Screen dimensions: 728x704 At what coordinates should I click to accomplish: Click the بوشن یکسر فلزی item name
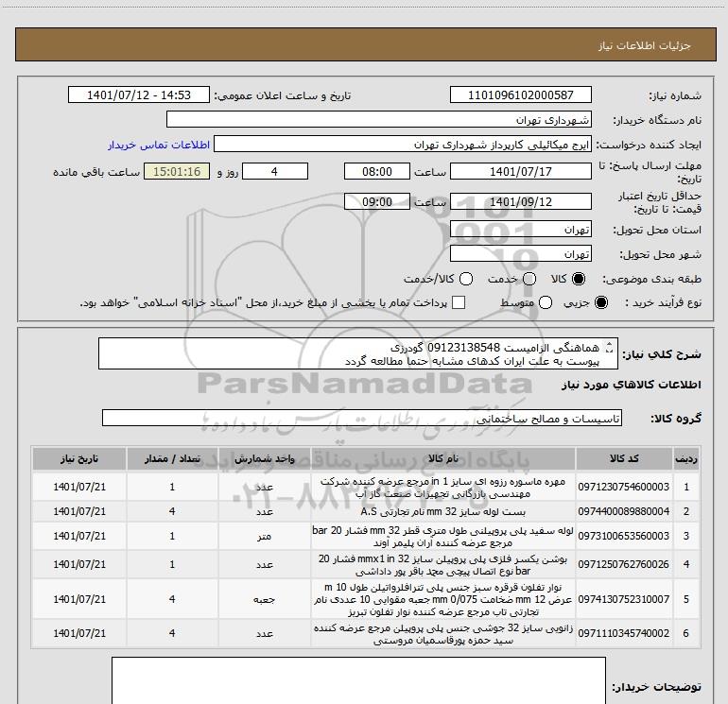[x=442, y=565]
